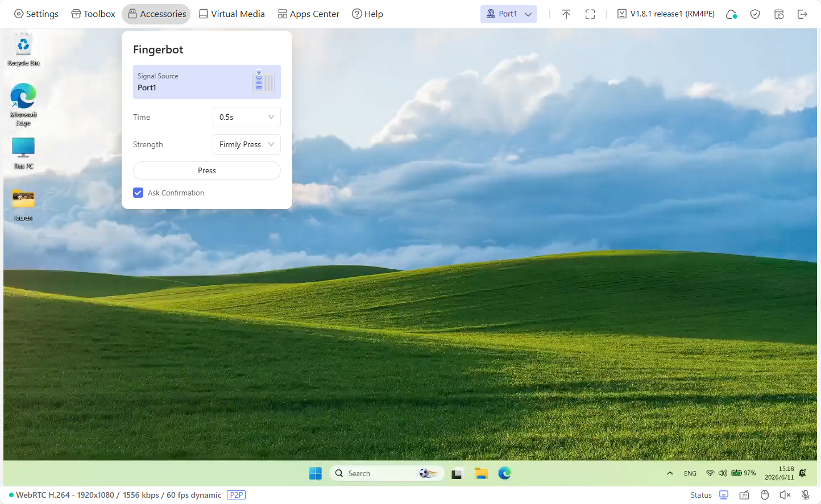The image size is (821, 504).
Task: Click the Fingerbot panel title
Action: [158, 49]
